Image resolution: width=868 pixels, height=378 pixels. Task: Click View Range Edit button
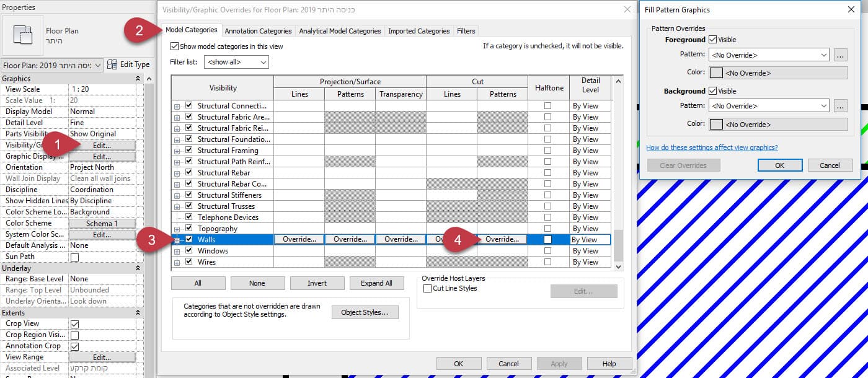tap(102, 358)
